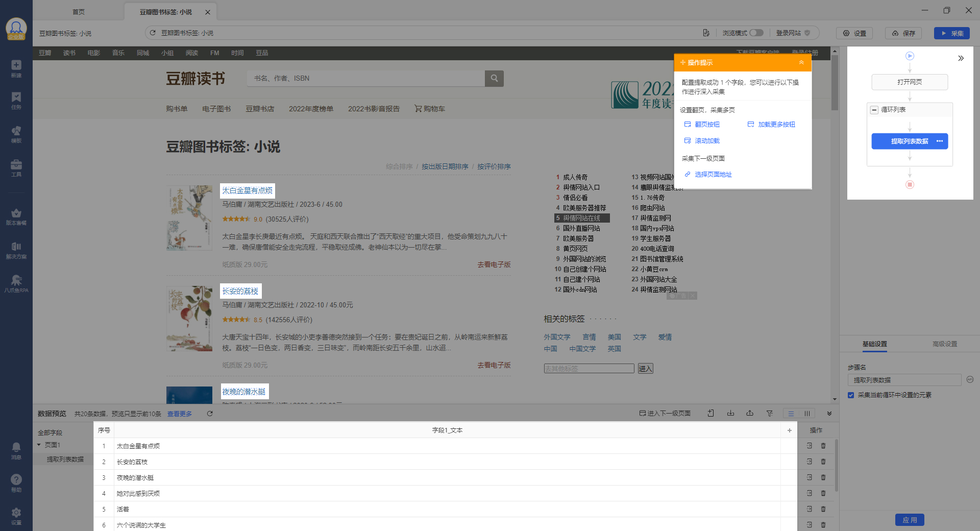Open the 解决方案 sidebar icon
980x531 pixels.
click(16, 250)
